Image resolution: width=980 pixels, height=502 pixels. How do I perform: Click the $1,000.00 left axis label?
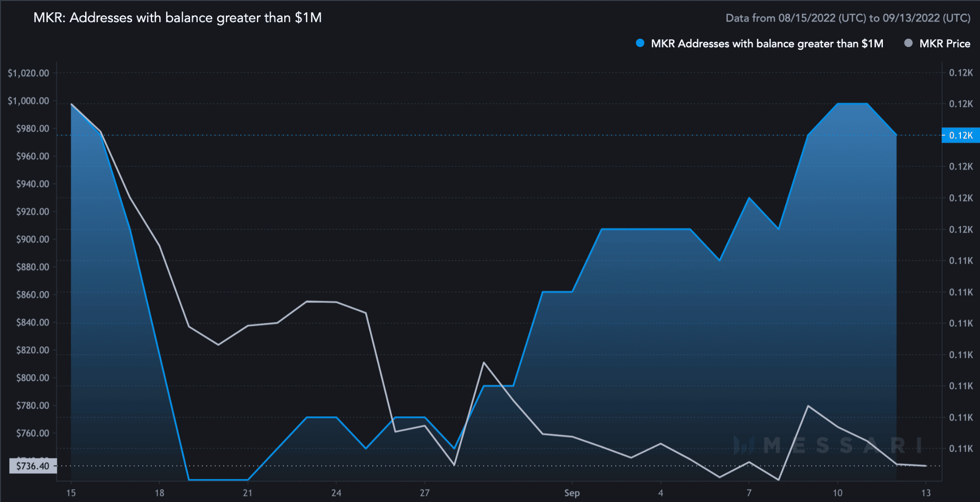(x=28, y=101)
